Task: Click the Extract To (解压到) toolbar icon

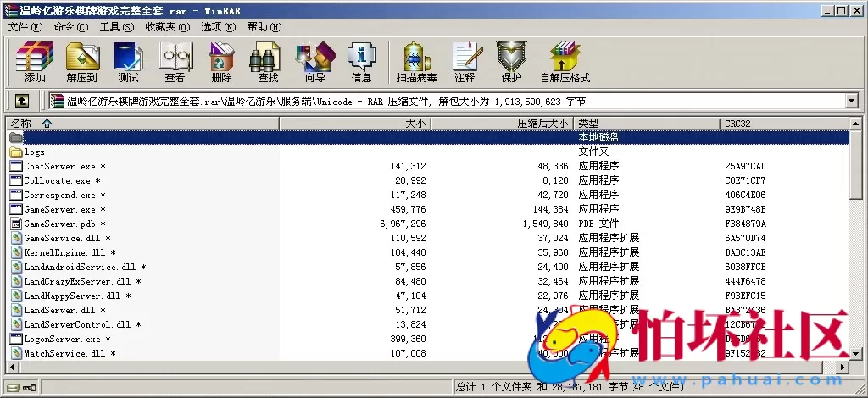Action: 82,62
